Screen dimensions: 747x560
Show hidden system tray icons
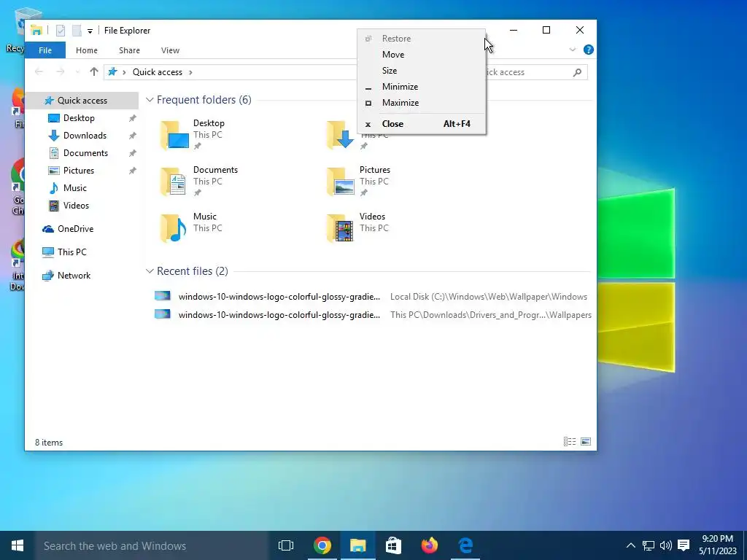(630, 545)
